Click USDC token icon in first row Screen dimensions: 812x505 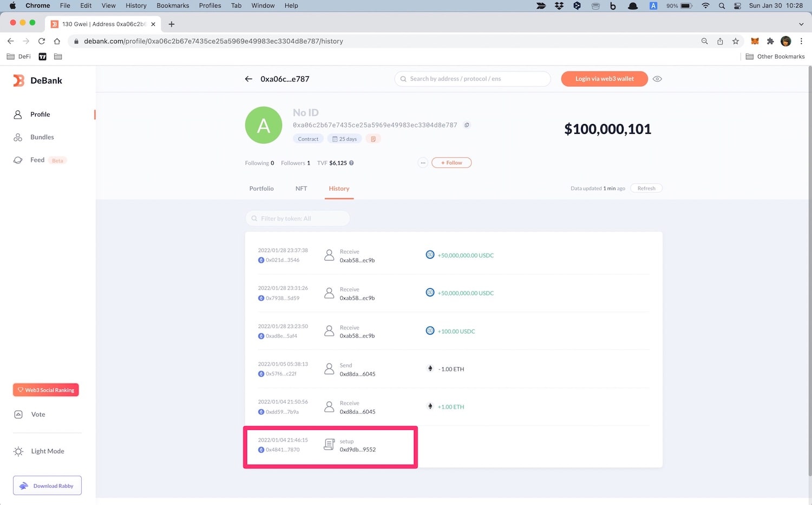pyautogui.click(x=430, y=255)
